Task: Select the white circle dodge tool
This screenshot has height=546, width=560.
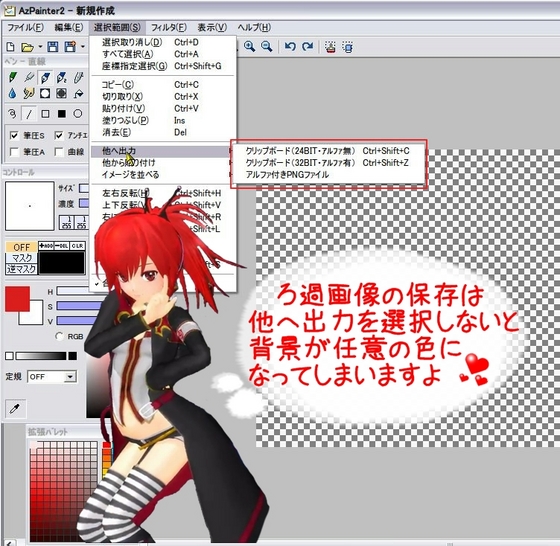Action: point(45,94)
